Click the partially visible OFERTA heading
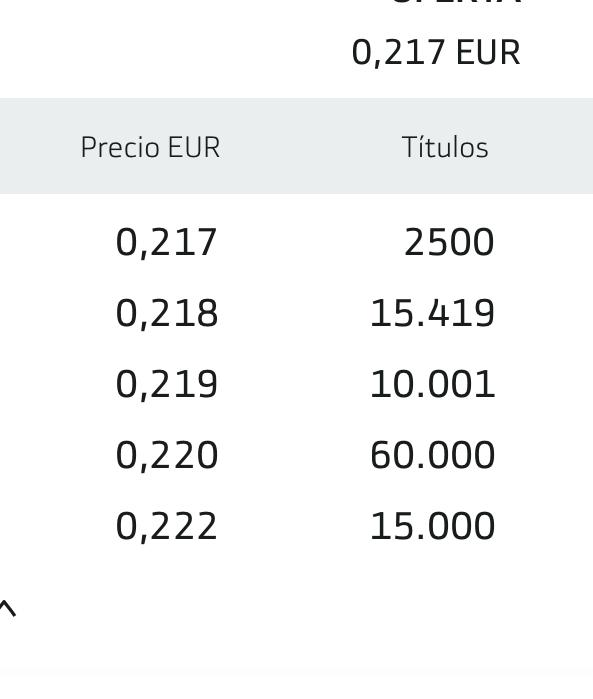The height and width of the screenshot is (699, 593). click(456, 2)
